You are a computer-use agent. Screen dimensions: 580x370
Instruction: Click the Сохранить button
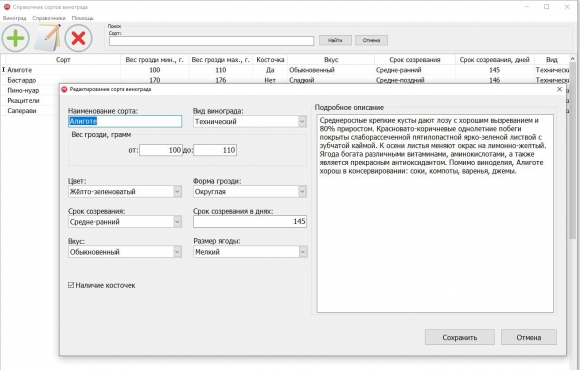(459, 337)
